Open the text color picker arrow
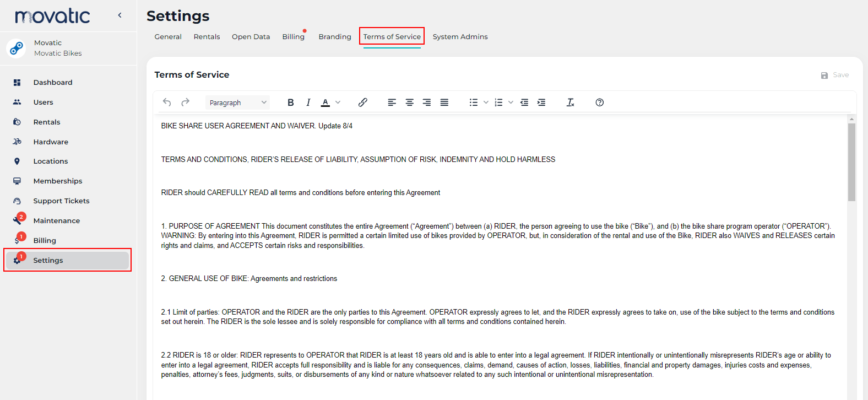The width and height of the screenshot is (868, 400). tap(338, 102)
